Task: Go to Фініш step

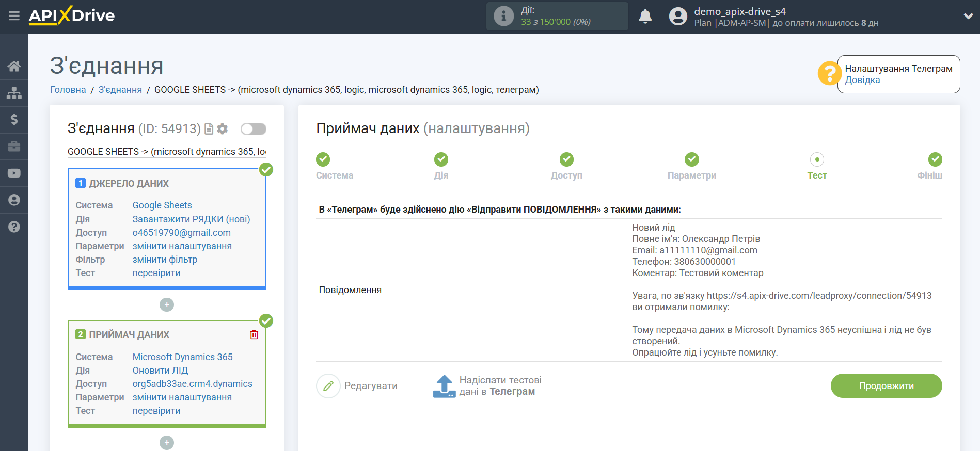Action: point(935,159)
